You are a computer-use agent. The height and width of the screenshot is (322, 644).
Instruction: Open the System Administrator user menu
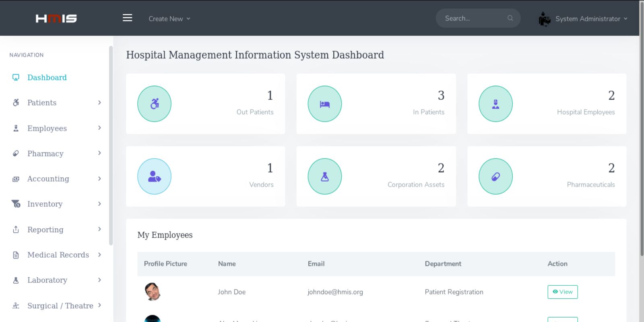pyautogui.click(x=590, y=19)
